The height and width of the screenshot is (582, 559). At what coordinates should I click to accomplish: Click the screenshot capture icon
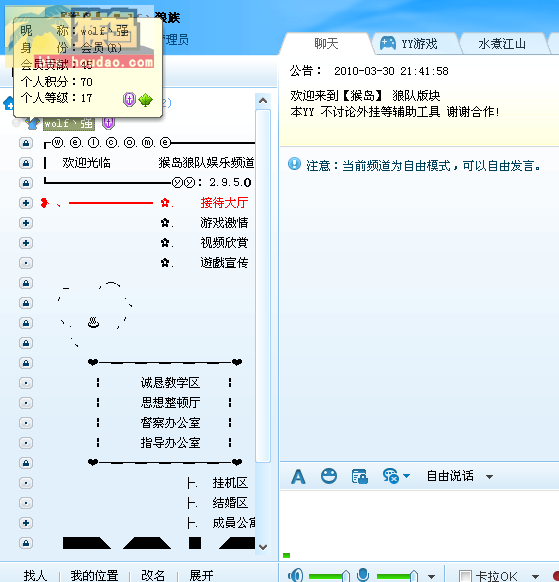click(x=360, y=477)
